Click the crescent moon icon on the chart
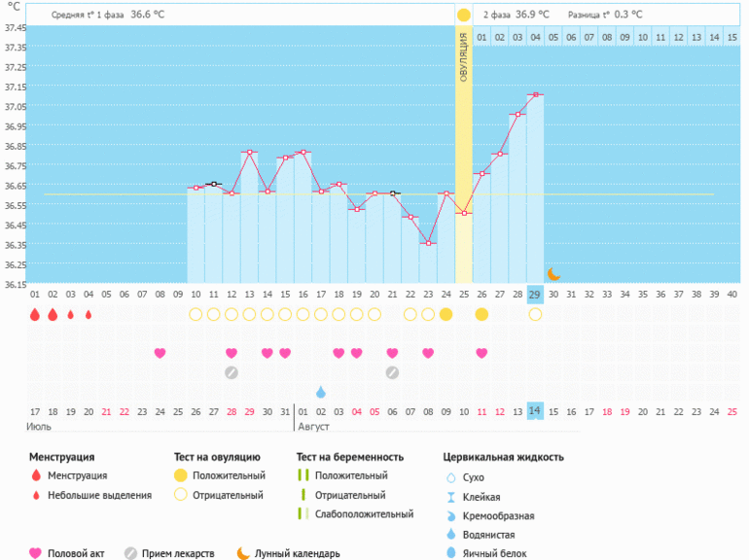This screenshot has height=560, width=749. pyautogui.click(x=553, y=274)
